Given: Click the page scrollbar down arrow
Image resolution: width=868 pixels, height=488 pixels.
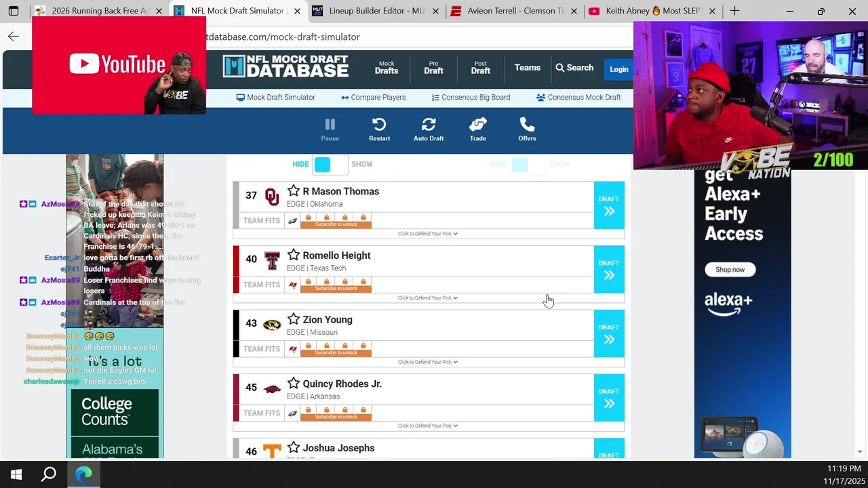Looking at the screenshot, I should tap(861, 451).
